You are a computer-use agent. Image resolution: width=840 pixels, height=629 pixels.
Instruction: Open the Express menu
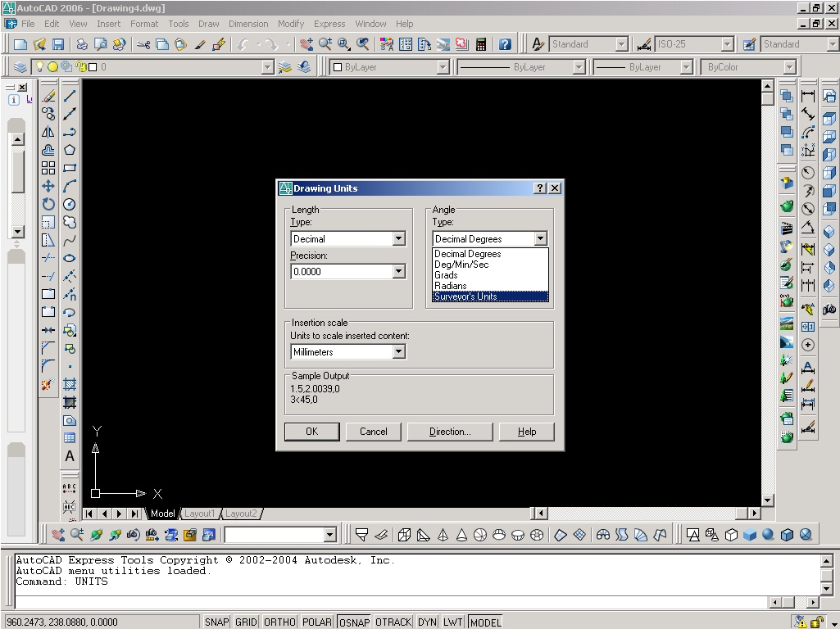329,24
